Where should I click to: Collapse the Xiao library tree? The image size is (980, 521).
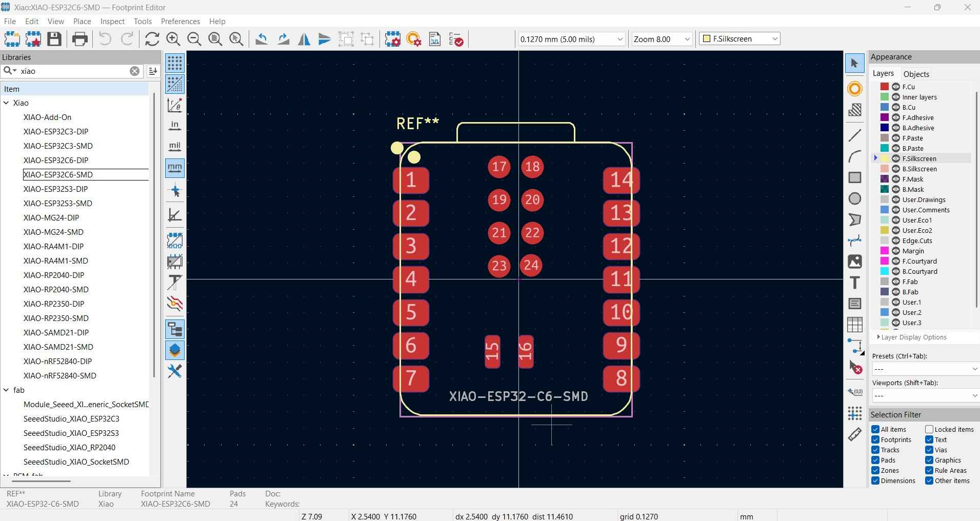[x=7, y=103]
